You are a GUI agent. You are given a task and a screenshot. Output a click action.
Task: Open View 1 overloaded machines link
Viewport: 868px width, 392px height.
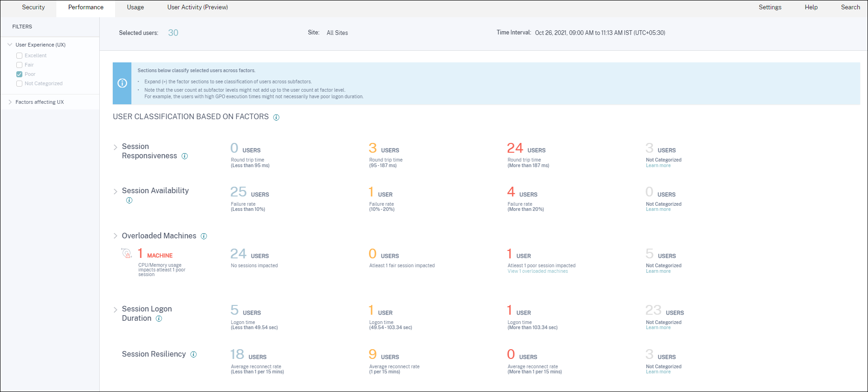tap(538, 271)
